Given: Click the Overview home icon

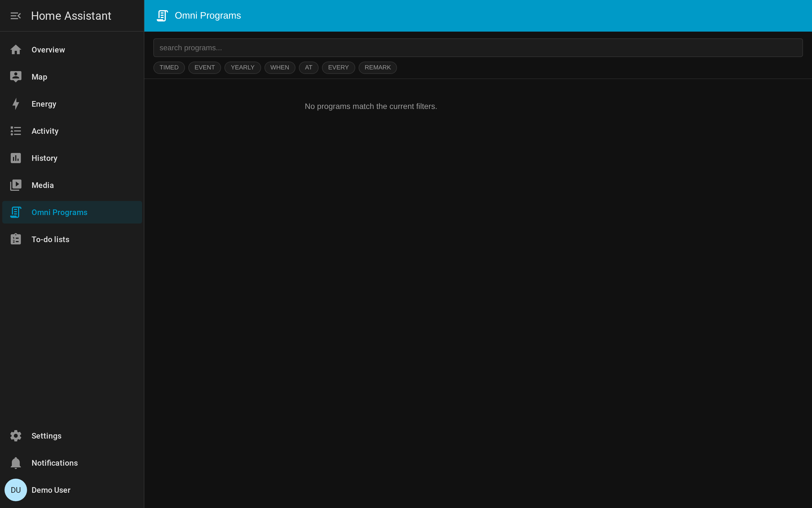Looking at the screenshot, I should (16, 50).
